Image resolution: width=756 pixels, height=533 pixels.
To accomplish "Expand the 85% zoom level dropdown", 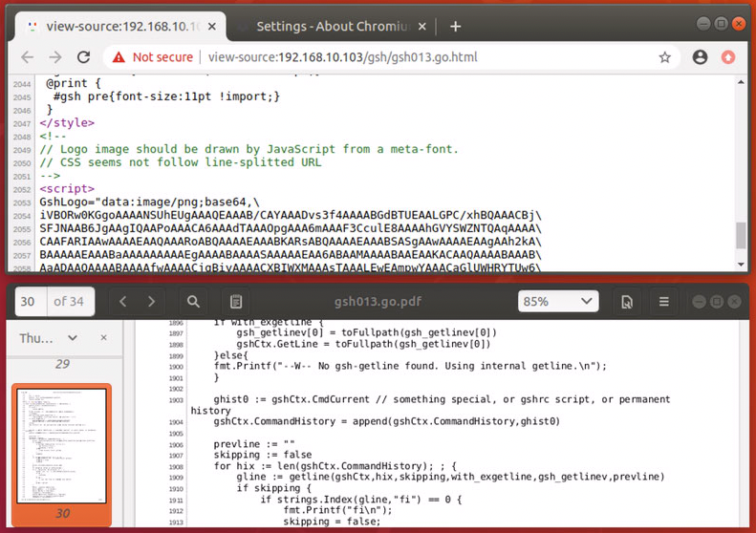I will tap(556, 302).
